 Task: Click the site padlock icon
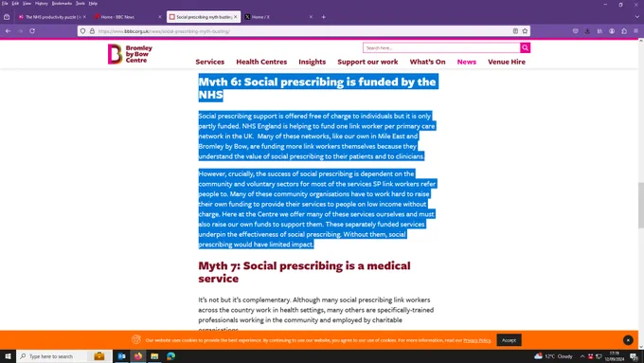[x=92, y=31]
